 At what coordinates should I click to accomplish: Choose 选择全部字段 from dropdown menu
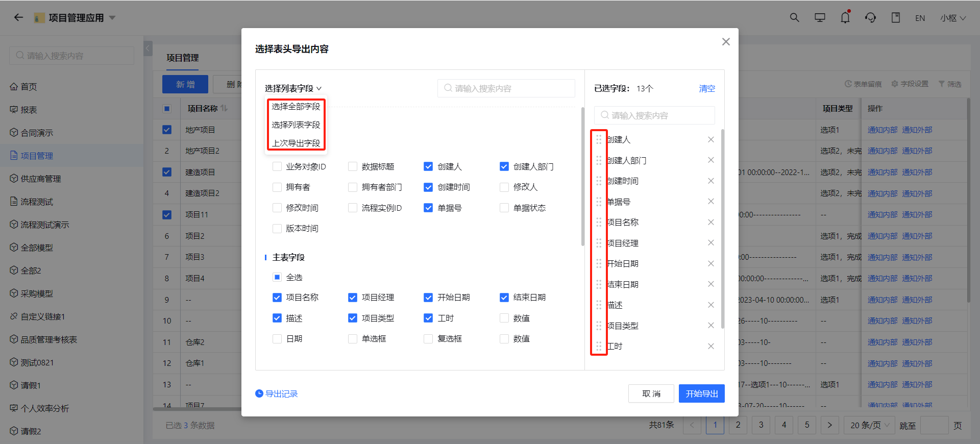(x=296, y=106)
